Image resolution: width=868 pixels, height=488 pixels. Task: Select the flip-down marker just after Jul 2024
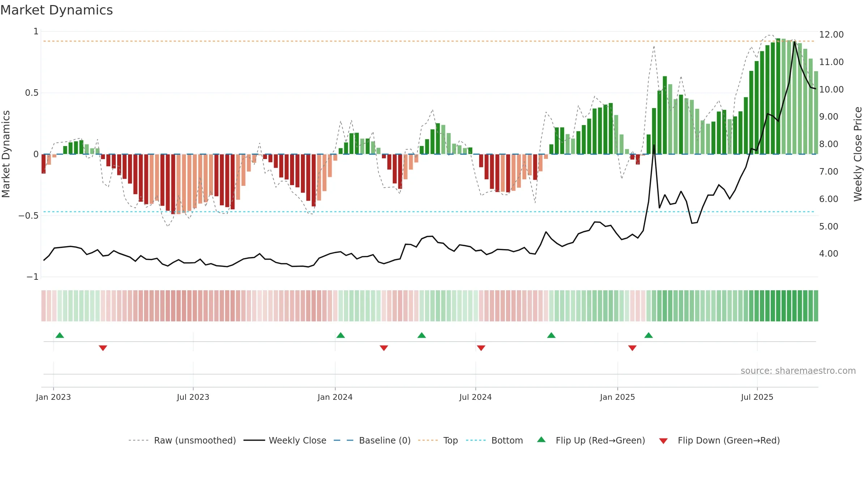coord(481,348)
